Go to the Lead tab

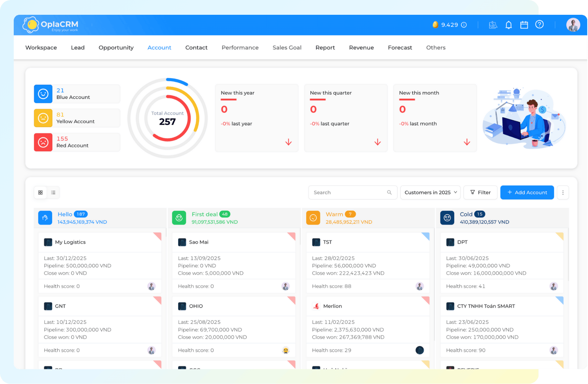(77, 48)
